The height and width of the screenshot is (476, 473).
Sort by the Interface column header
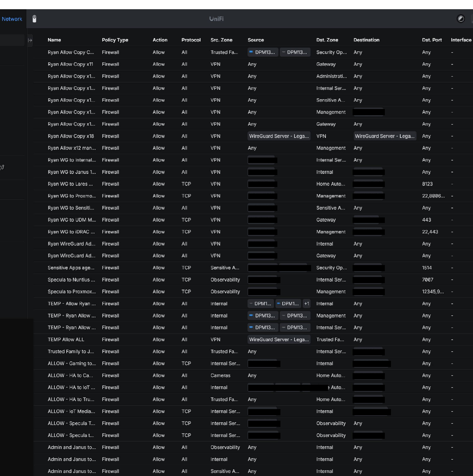pos(461,40)
